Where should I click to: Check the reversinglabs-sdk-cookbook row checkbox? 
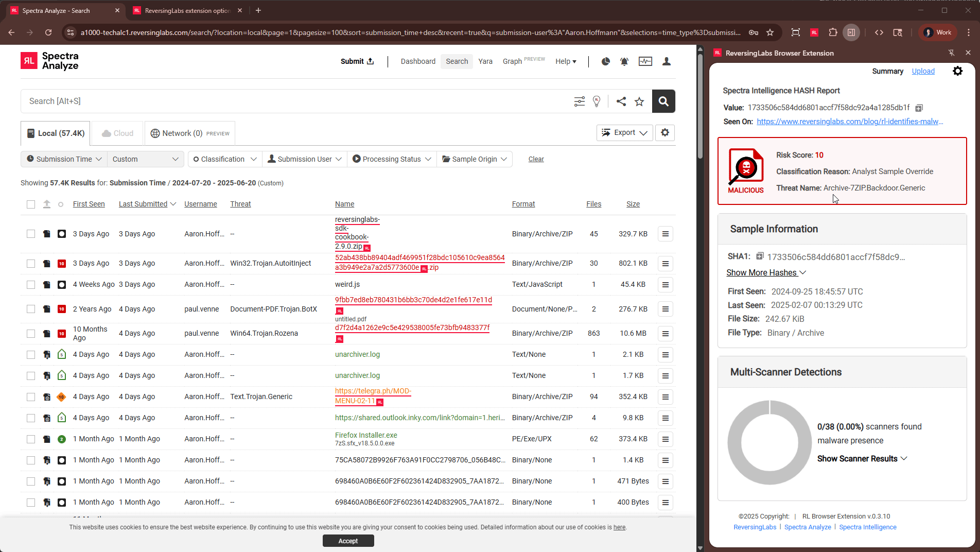point(31,234)
